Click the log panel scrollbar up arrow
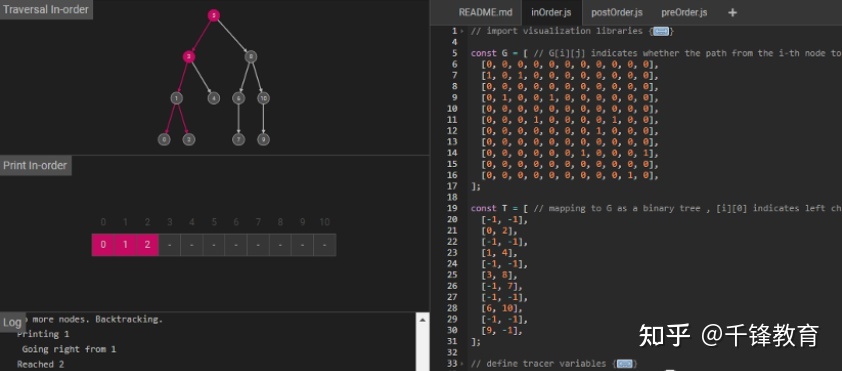842x371 pixels. point(423,319)
